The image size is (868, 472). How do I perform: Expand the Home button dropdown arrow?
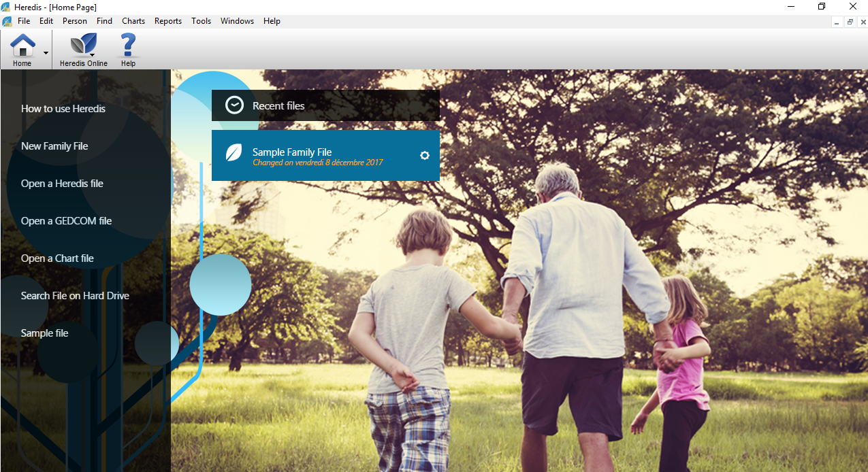46,52
